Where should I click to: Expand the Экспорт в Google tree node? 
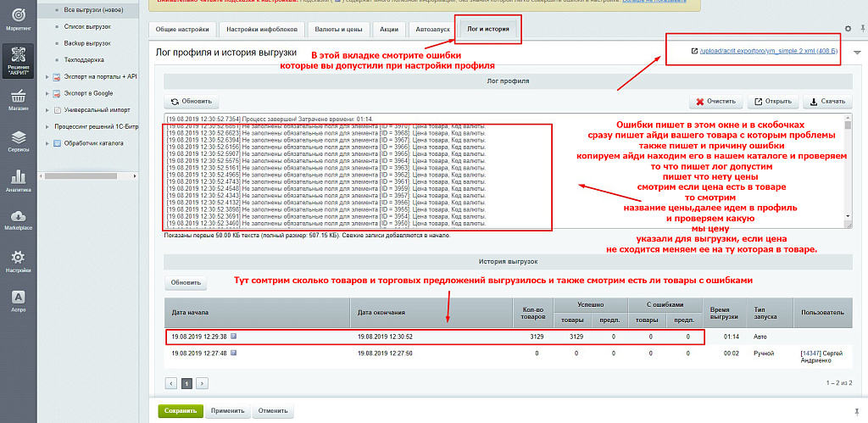pos(47,93)
